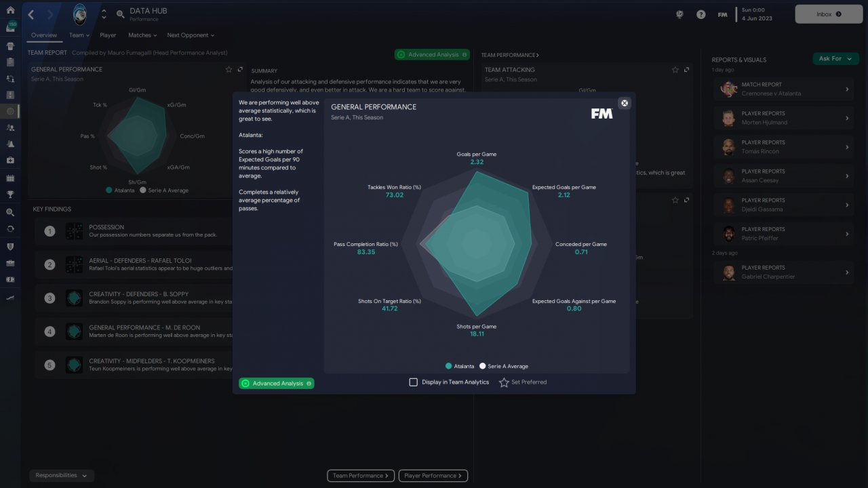Click the club switcher up-down arrows
868x488 pixels.
click(x=104, y=14)
